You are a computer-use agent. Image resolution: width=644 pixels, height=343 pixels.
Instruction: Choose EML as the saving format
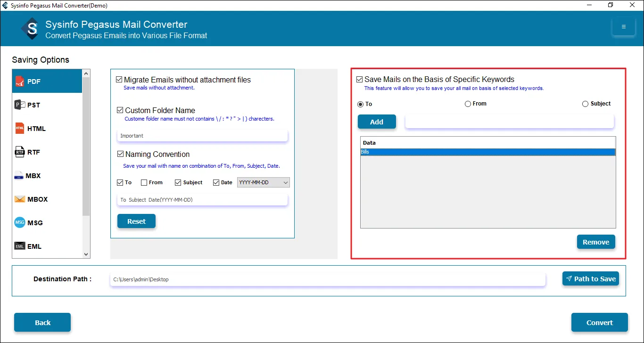(x=48, y=246)
